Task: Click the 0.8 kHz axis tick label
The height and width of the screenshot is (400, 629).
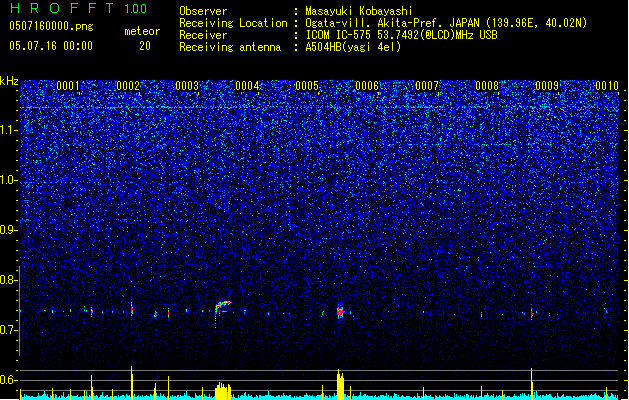Action: (x=8, y=280)
